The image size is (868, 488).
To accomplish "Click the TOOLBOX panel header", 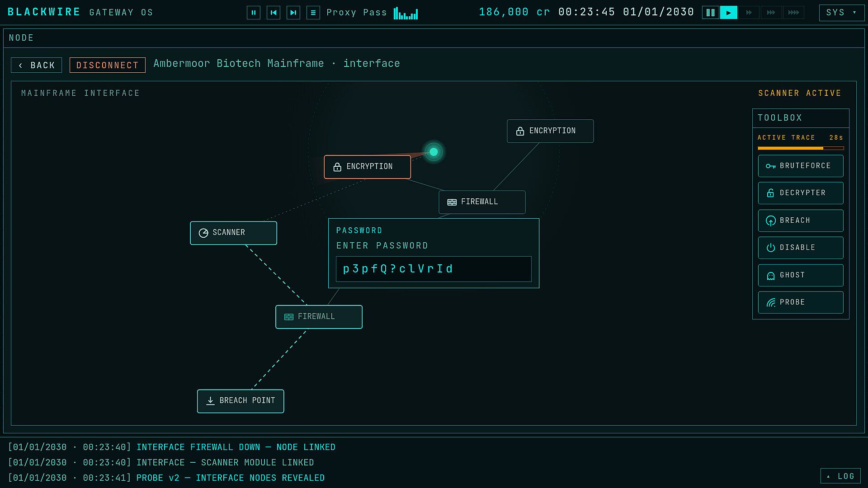I will tap(801, 118).
